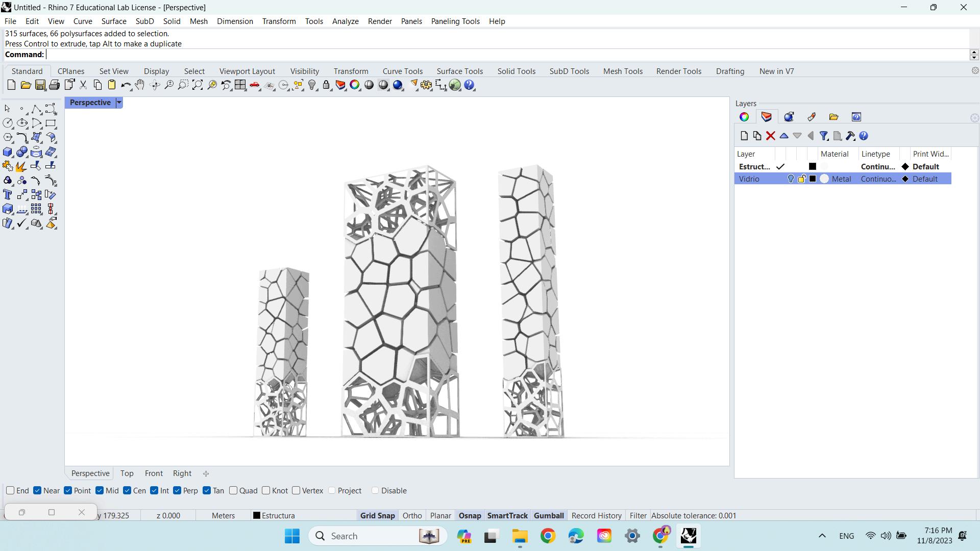Create a new layer with page icon
The image size is (980, 551).
tap(744, 136)
